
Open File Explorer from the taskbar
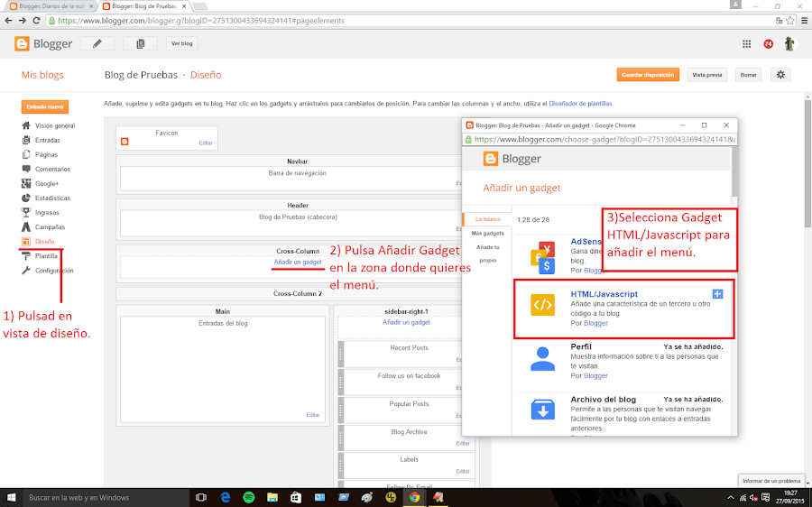point(272,498)
